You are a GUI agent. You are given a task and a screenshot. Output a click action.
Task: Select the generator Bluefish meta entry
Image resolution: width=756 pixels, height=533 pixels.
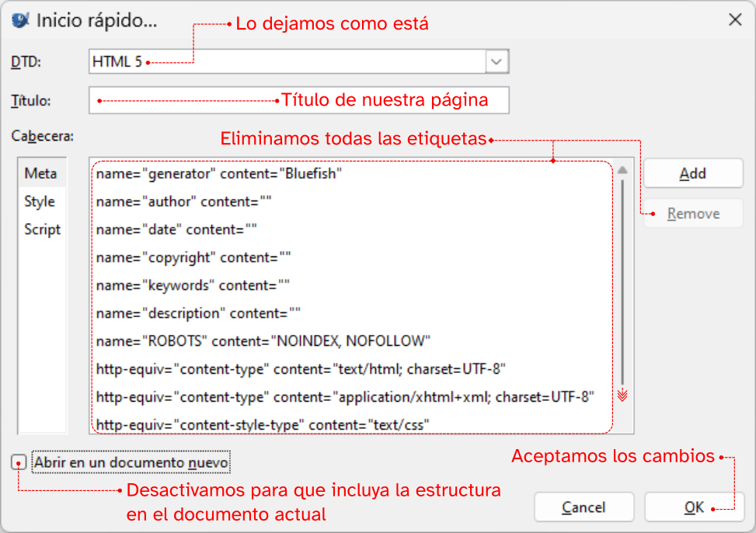tap(219, 174)
